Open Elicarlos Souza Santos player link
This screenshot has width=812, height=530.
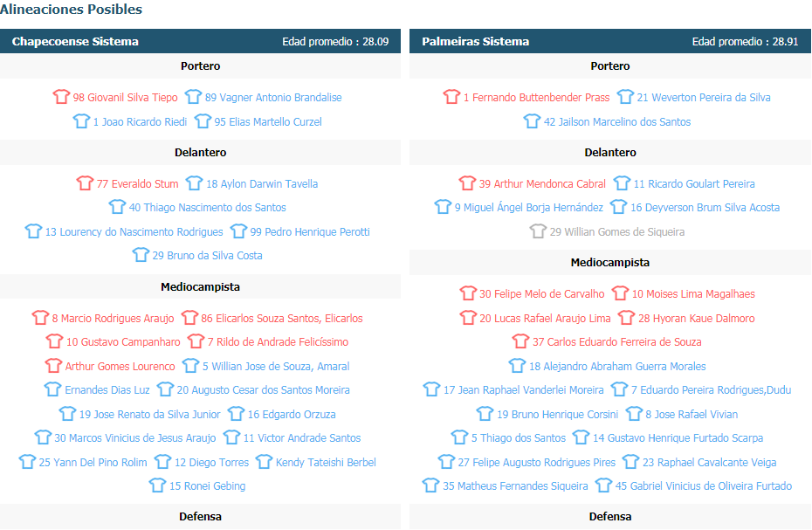tap(282, 318)
